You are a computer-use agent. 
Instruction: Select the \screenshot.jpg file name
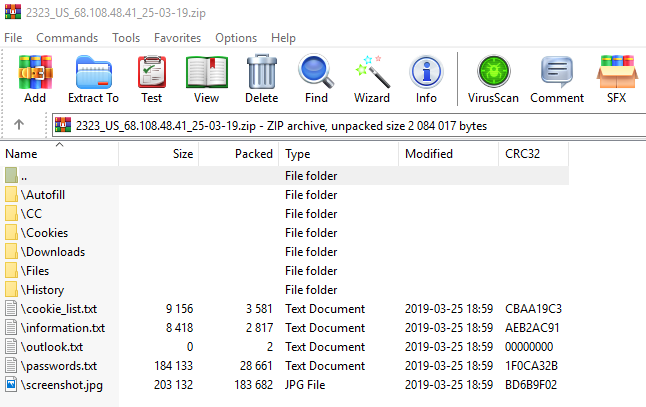[x=62, y=385]
